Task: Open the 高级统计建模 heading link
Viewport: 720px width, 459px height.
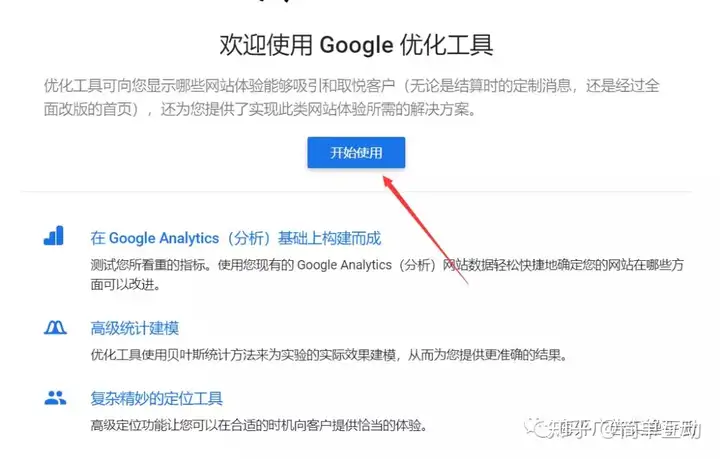Action: coord(135,328)
